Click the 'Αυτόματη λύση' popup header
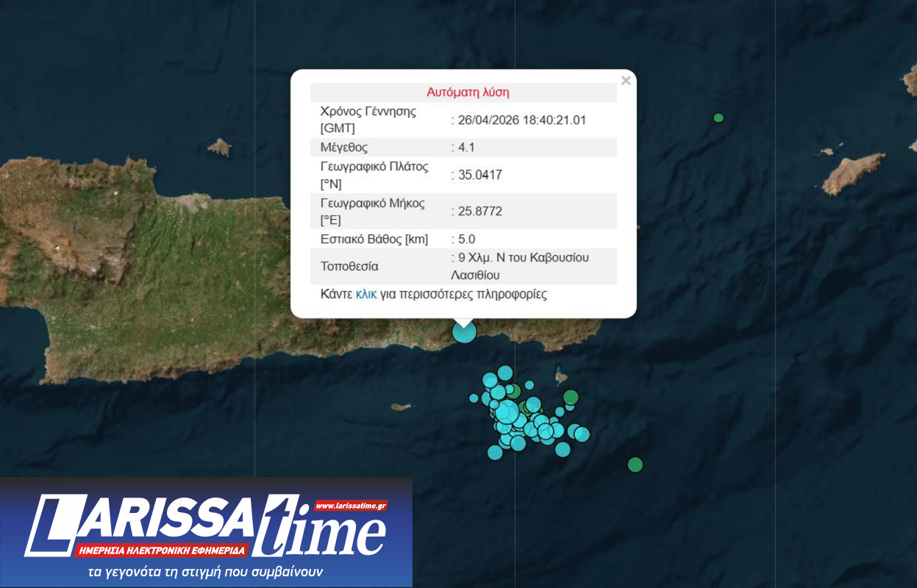 coord(468,93)
